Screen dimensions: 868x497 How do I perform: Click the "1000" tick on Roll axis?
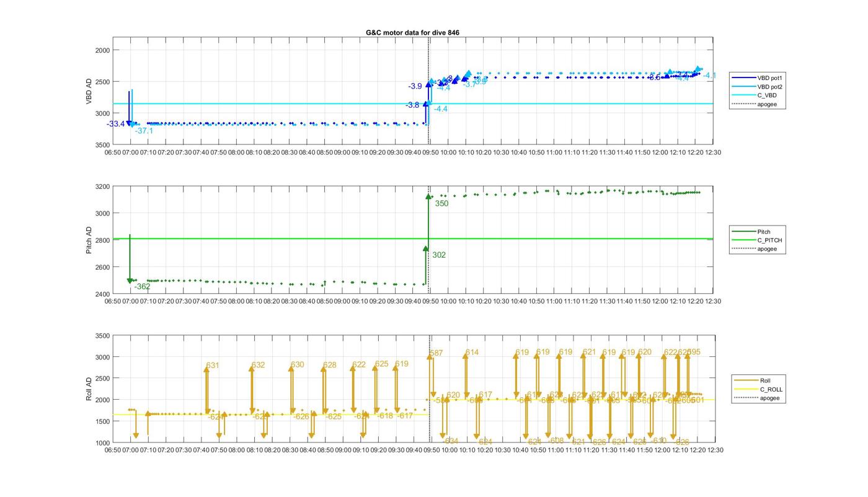(102, 443)
